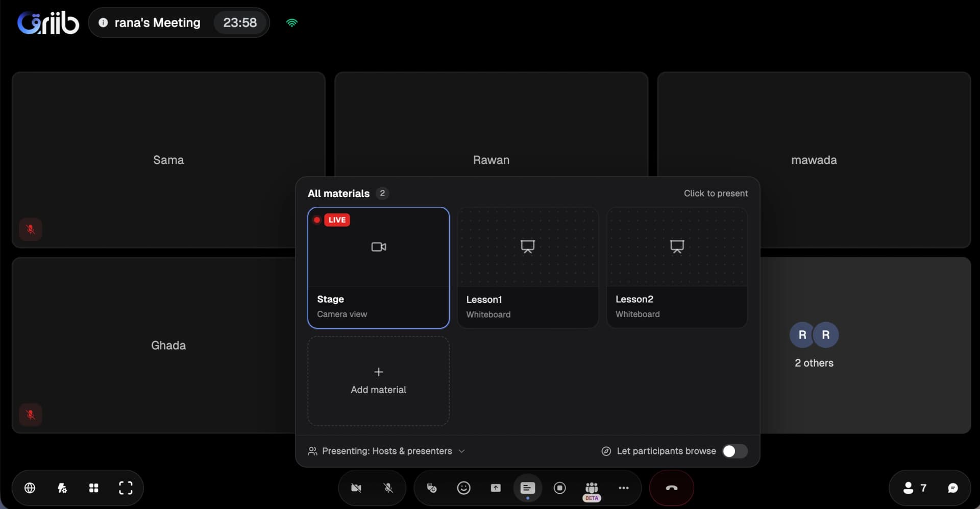The width and height of the screenshot is (980, 509).
Task: Raise hand icon in toolbar
Action: (x=432, y=488)
